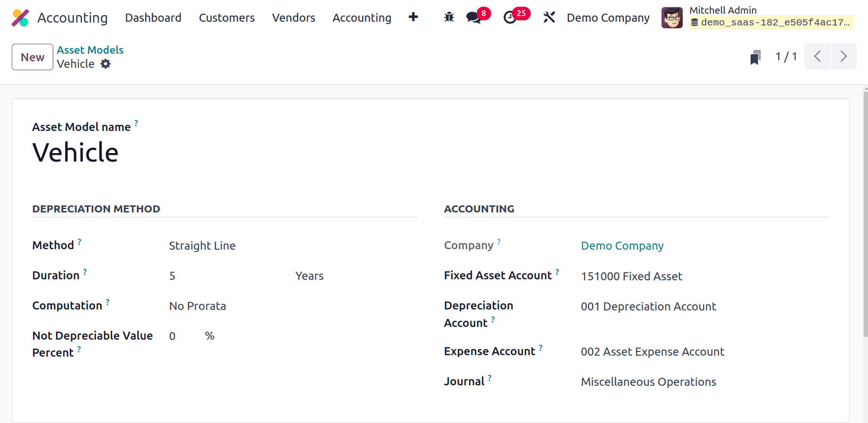Switch company via Demo Company selector

[x=608, y=17]
